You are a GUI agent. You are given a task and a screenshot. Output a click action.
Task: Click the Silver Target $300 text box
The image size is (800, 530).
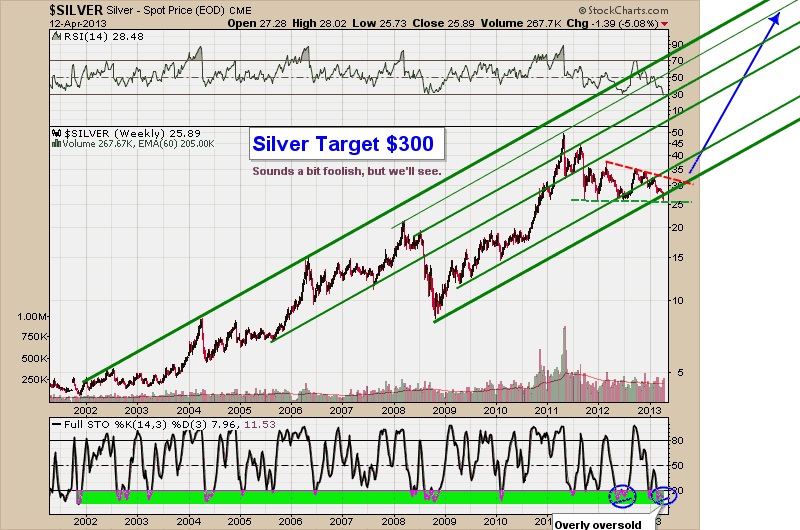coord(343,144)
